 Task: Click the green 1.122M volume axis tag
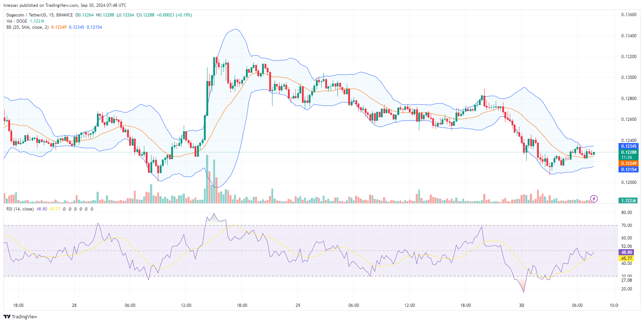628,201
